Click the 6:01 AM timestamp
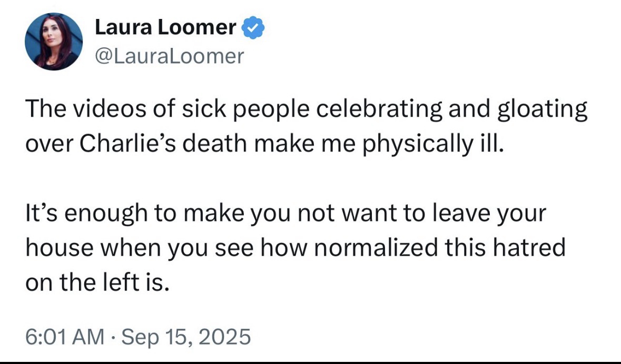This screenshot has width=621, height=364. (64, 336)
